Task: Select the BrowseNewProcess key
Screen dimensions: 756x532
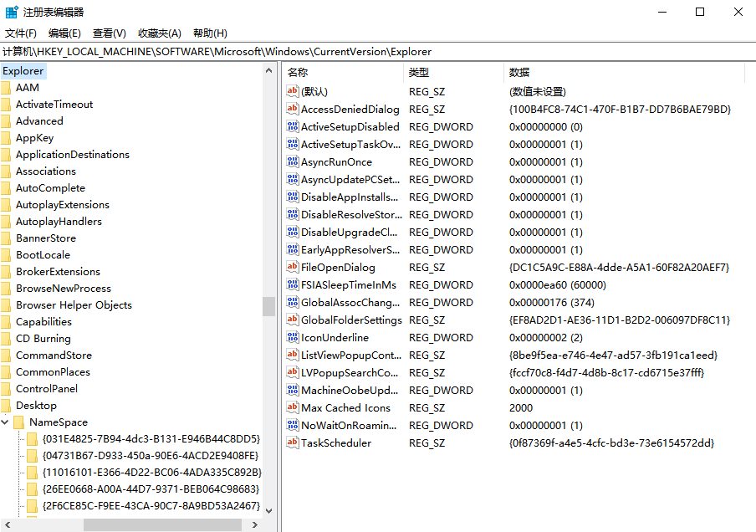Action: point(64,289)
